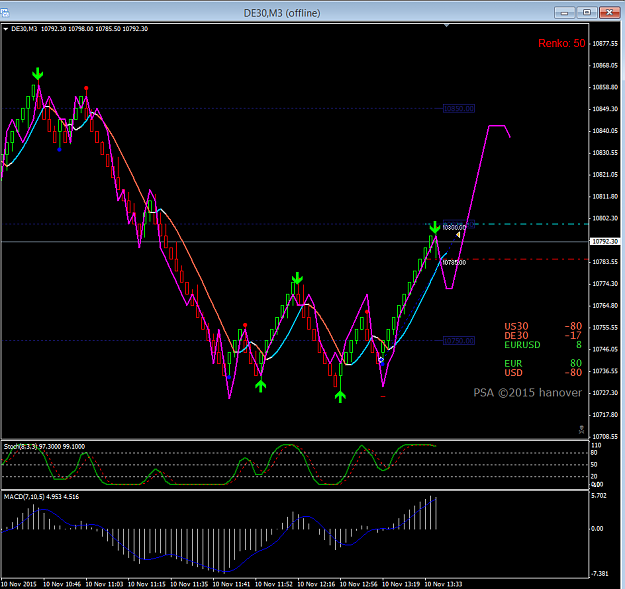625x589 pixels.
Task: Click the 'EURUSD' strength row label
Action: point(522,345)
